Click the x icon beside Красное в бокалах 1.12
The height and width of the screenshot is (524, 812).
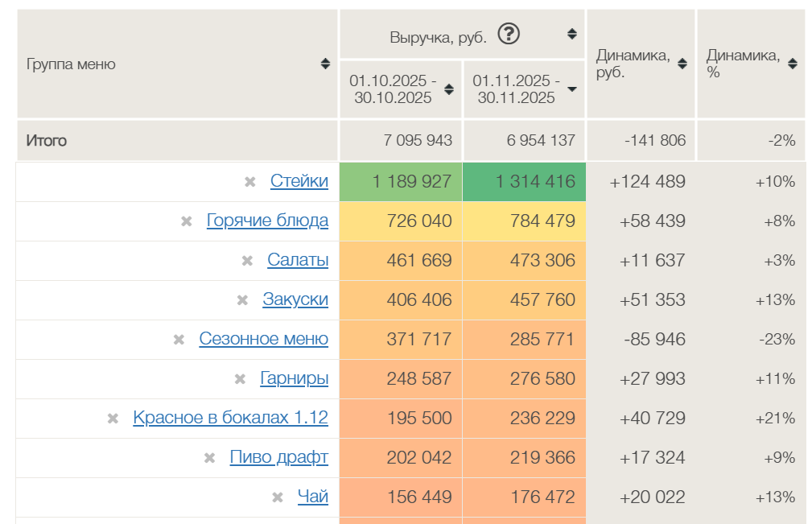click(113, 419)
